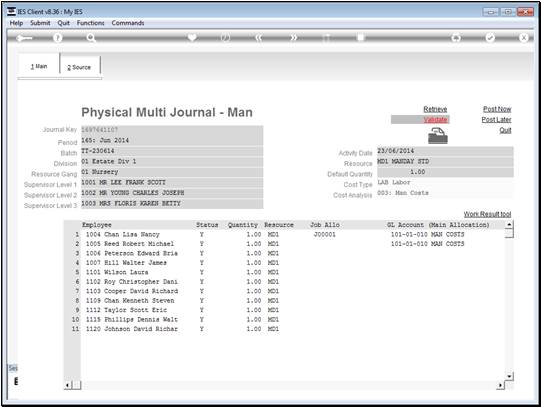Screen dimensions: 541x407
Task: Click the grid's scroll left arrow
Action: (68, 385)
